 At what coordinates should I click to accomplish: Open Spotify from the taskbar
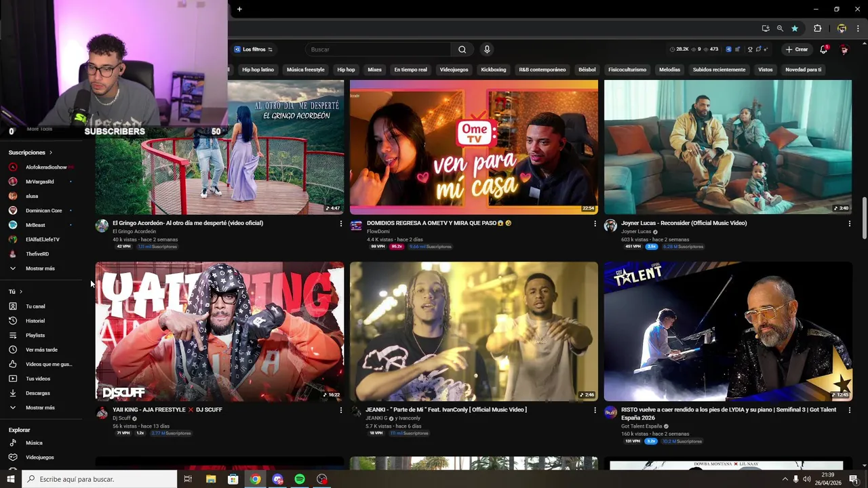click(300, 479)
